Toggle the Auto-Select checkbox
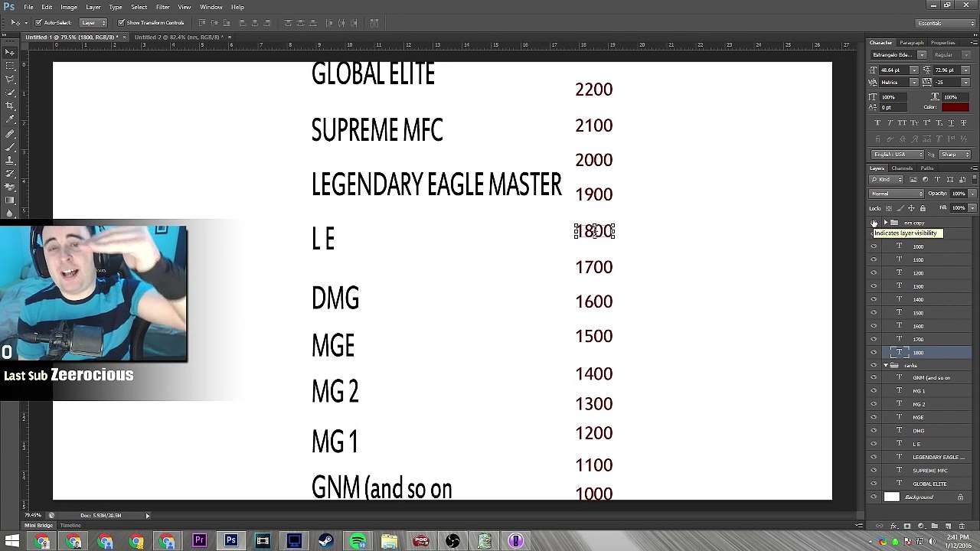Screen dimensions: 980x551 [x=38, y=22]
